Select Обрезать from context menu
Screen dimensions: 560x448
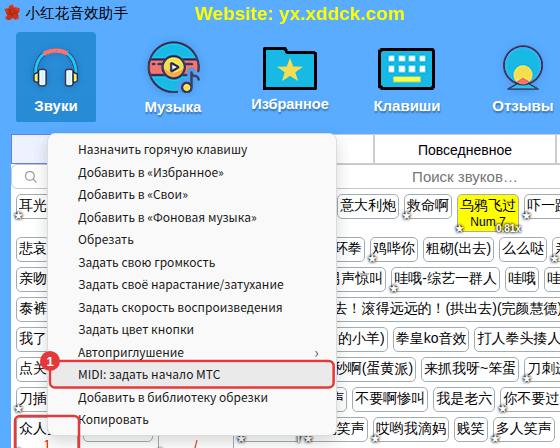point(192,240)
